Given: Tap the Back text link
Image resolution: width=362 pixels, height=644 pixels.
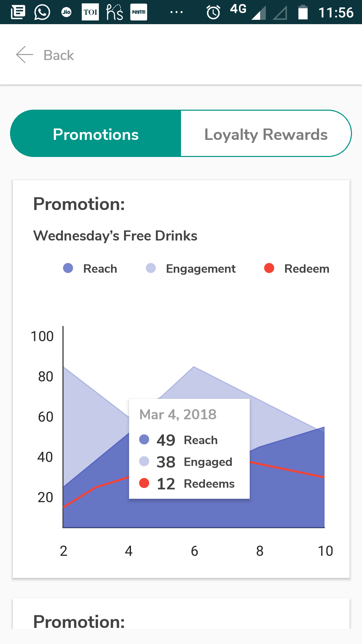Looking at the screenshot, I should [59, 55].
